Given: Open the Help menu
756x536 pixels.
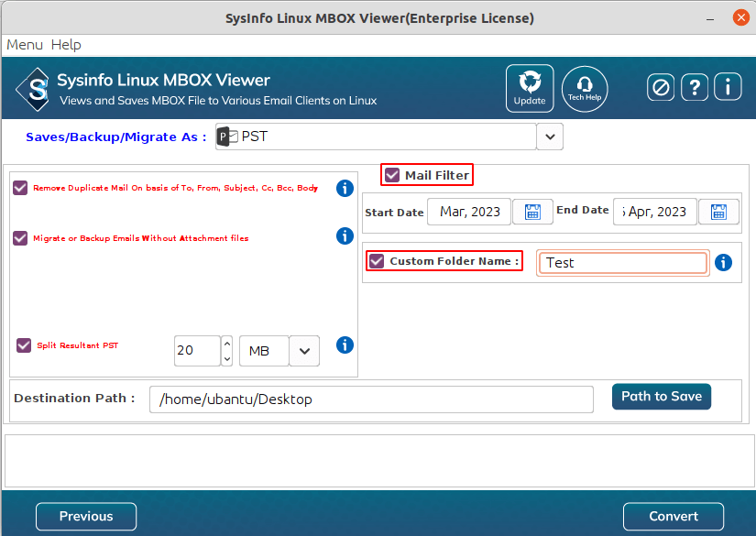Looking at the screenshot, I should pos(66,45).
